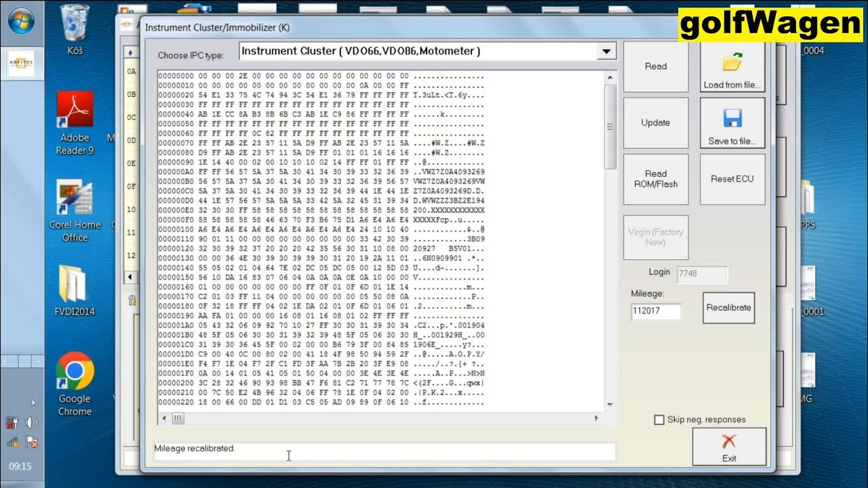This screenshot has width=868, height=488.
Task: Click the Abrites taskbar icon
Action: (x=20, y=64)
